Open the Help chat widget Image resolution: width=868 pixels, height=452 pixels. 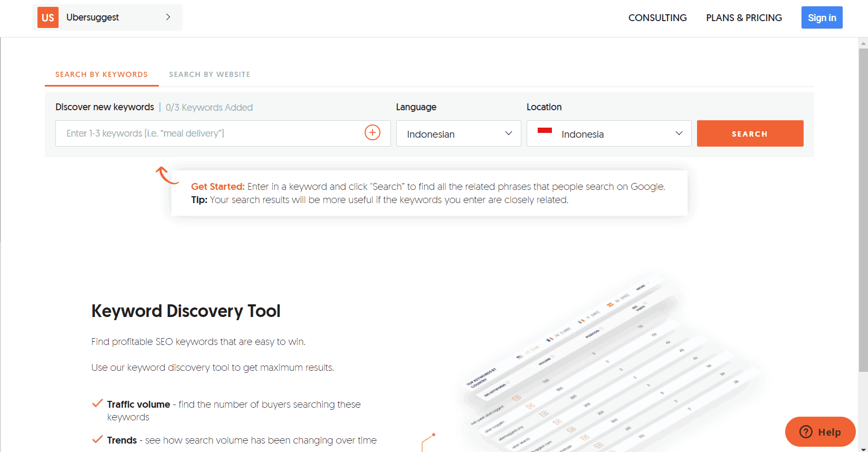[x=820, y=432]
